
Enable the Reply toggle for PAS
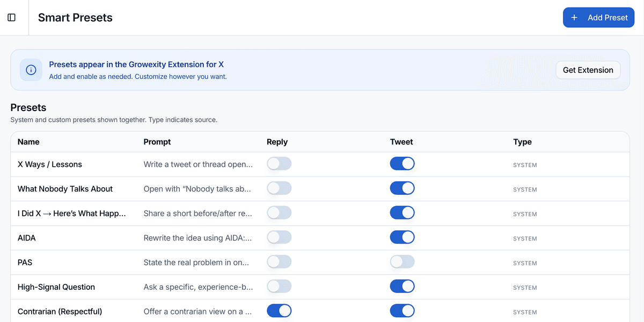tap(279, 261)
